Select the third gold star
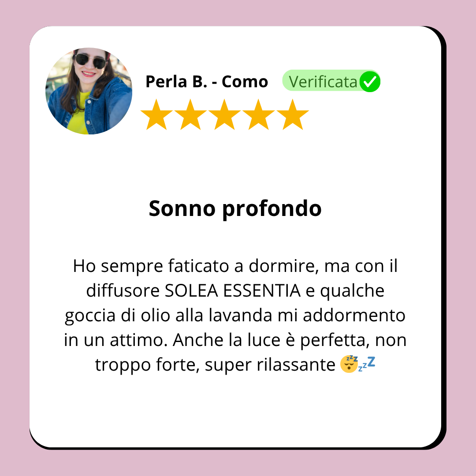476x476 pixels. point(225,115)
